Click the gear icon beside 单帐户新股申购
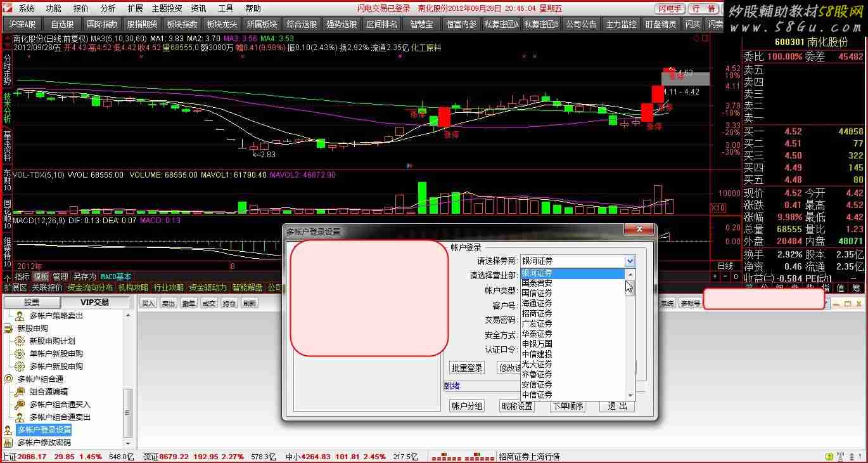The image size is (868, 463). [20, 354]
